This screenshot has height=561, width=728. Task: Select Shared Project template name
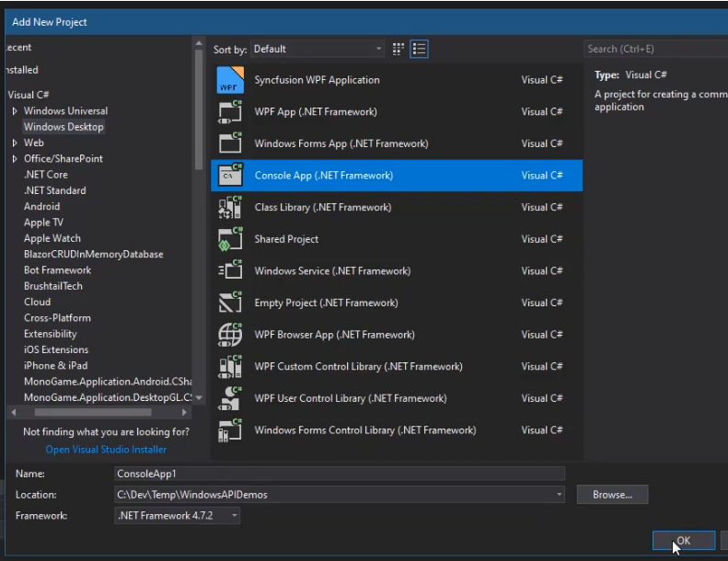pyautogui.click(x=286, y=239)
